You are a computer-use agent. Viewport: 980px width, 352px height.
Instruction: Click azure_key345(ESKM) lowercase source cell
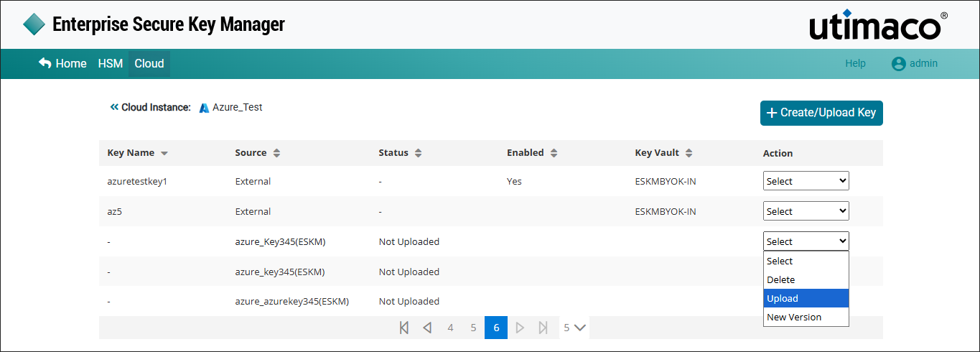tap(280, 272)
